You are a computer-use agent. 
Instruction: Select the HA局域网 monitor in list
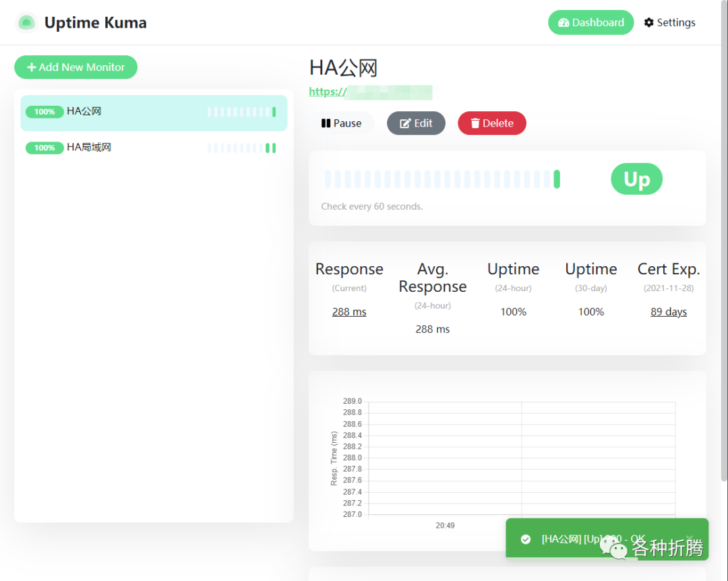tap(154, 148)
